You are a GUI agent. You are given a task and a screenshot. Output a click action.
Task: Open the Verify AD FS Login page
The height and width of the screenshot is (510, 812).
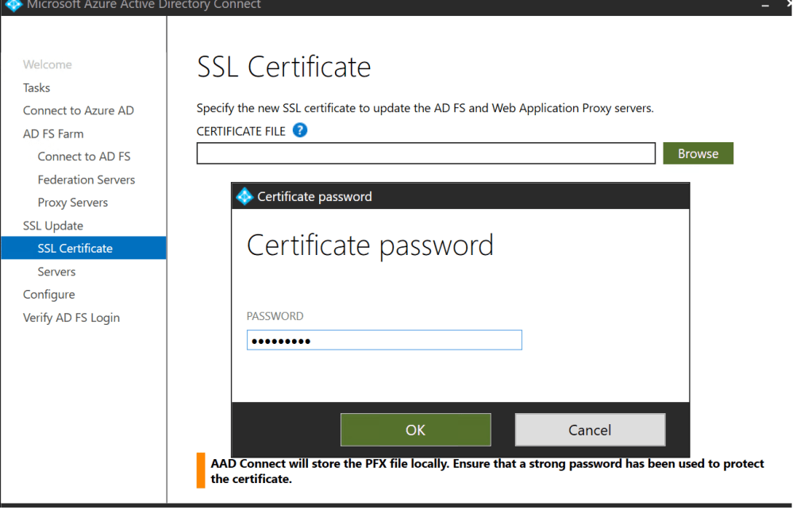(70, 317)
